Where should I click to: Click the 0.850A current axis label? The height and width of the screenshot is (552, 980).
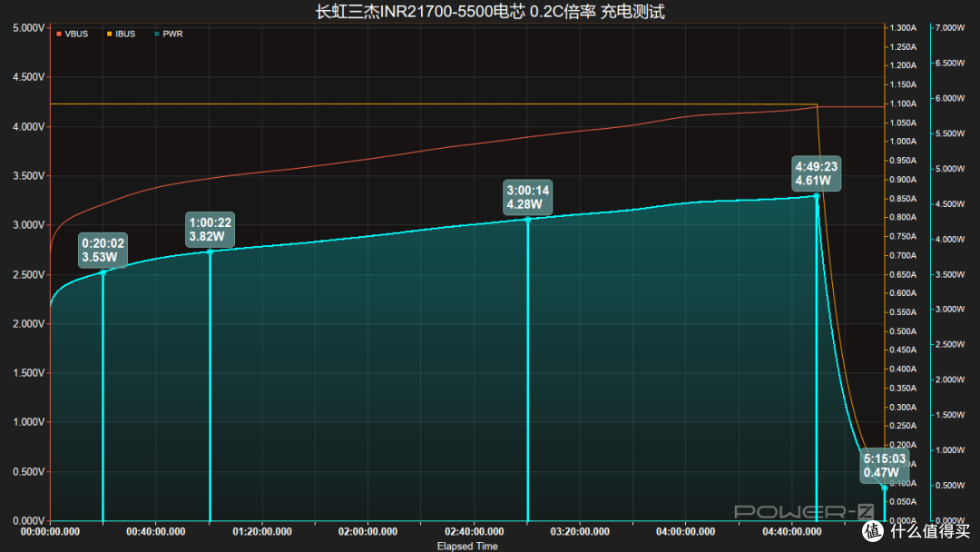tap(903, 199)
